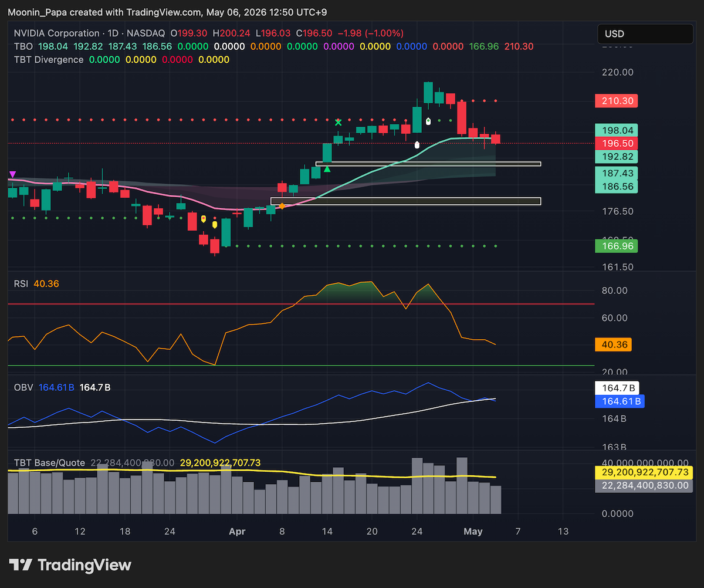The image size is (704, 588).
Task: Click the Moonin_Papa attribution header text
Action: point(167,12)
